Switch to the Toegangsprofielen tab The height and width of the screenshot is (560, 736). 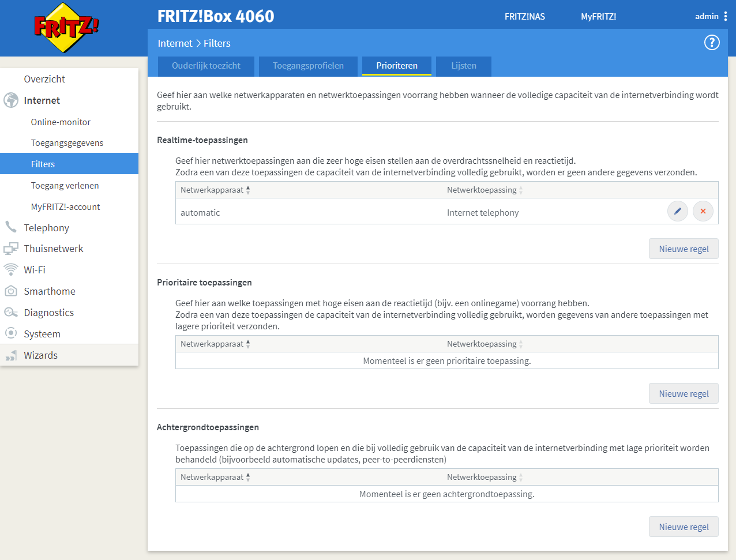point(308,66)
